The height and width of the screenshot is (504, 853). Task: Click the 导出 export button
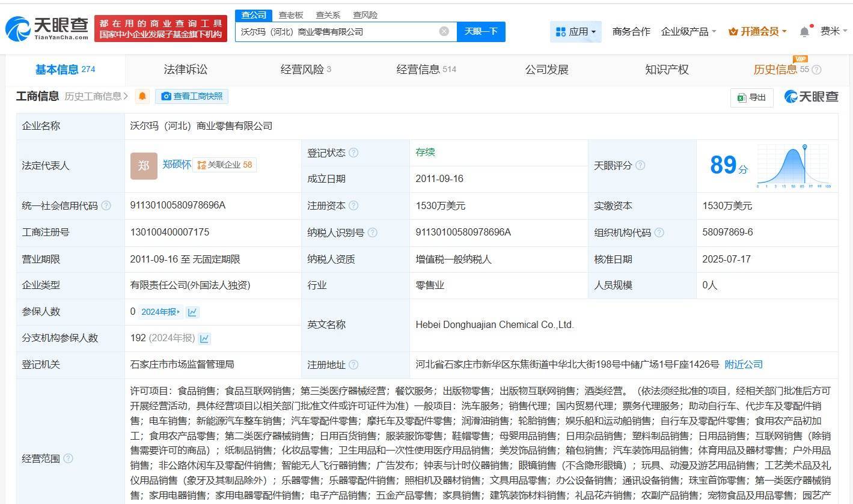pos(751,97)
